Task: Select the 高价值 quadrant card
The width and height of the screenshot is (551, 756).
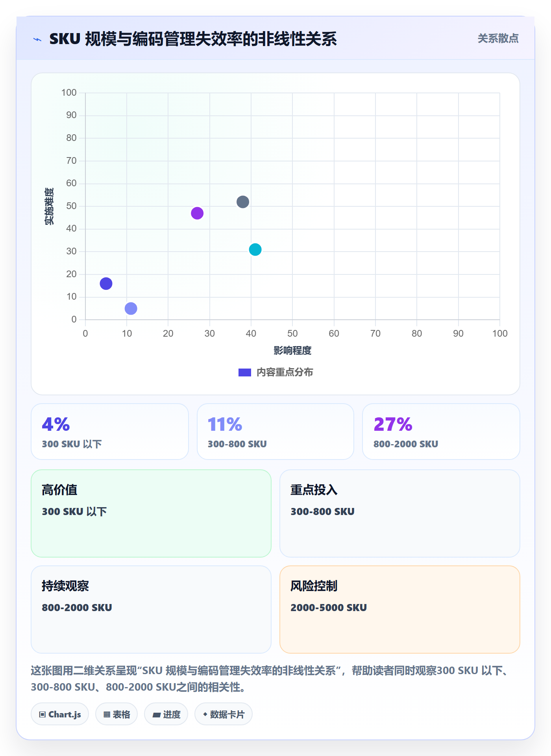Action: 151,513
